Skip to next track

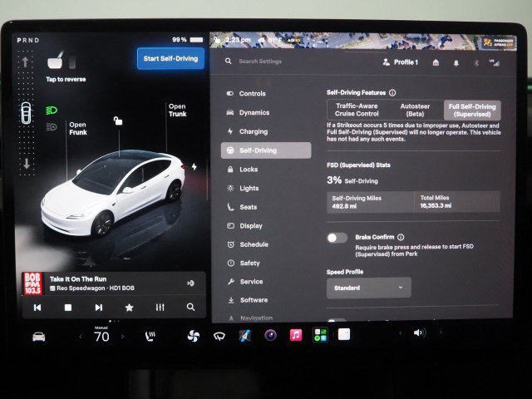click(98, 308)
